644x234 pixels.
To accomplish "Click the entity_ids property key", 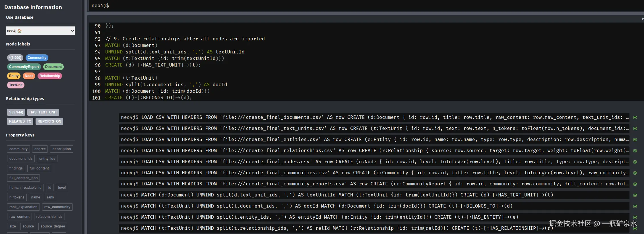I will click(47, 159).
